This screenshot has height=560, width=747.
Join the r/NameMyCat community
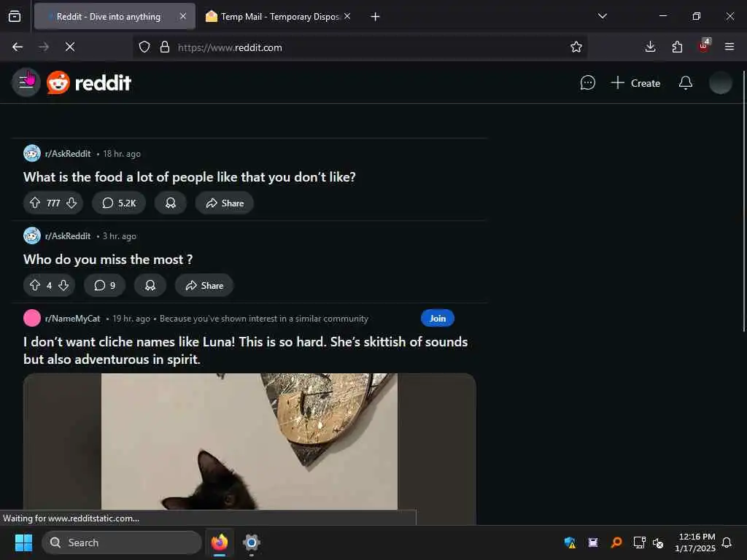438,318
